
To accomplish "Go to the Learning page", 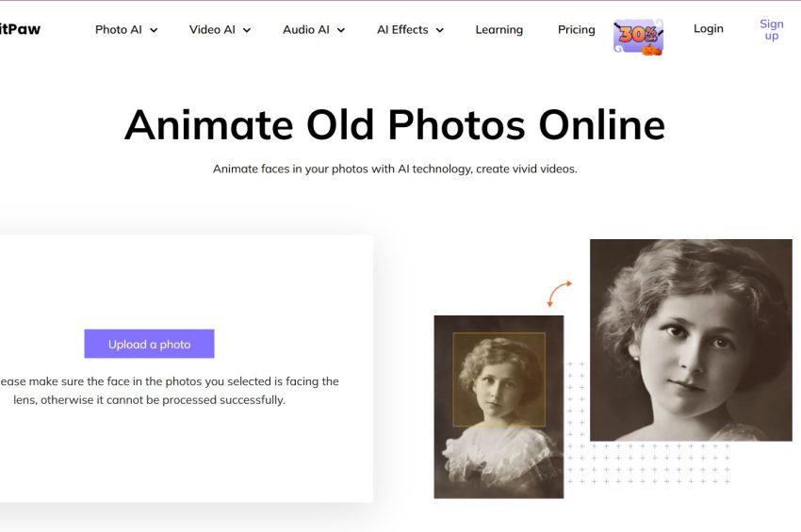I will [499, 29].
